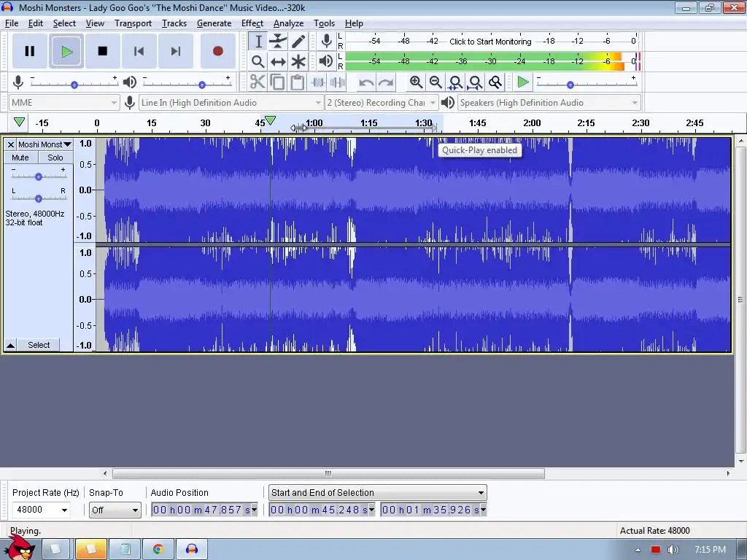Fit project to width zoom icon

tap(475, 82)
